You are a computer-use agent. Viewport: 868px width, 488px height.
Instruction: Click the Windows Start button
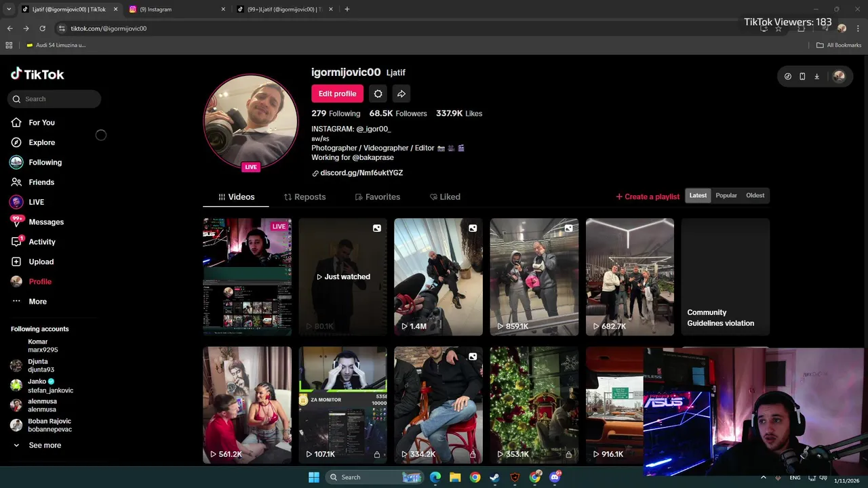[x=314, y=477]
